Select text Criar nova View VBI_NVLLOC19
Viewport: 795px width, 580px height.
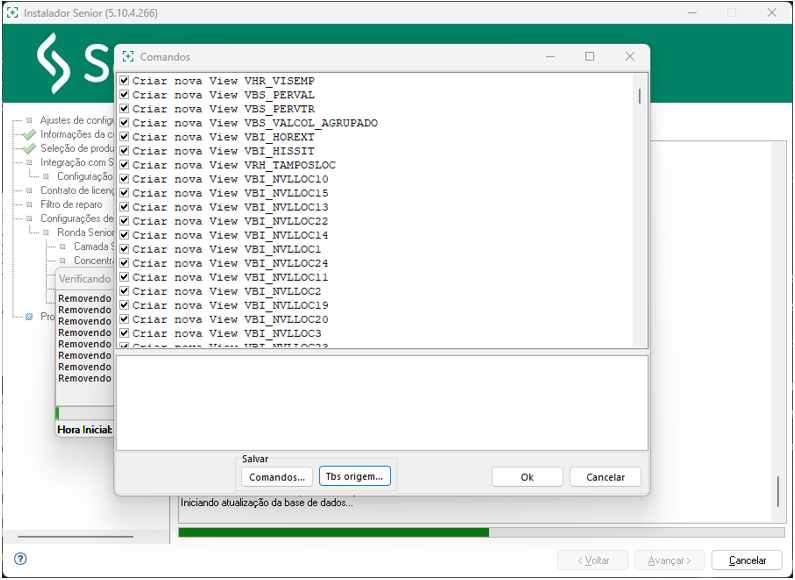pyautogui.click(x=230, y=306)
